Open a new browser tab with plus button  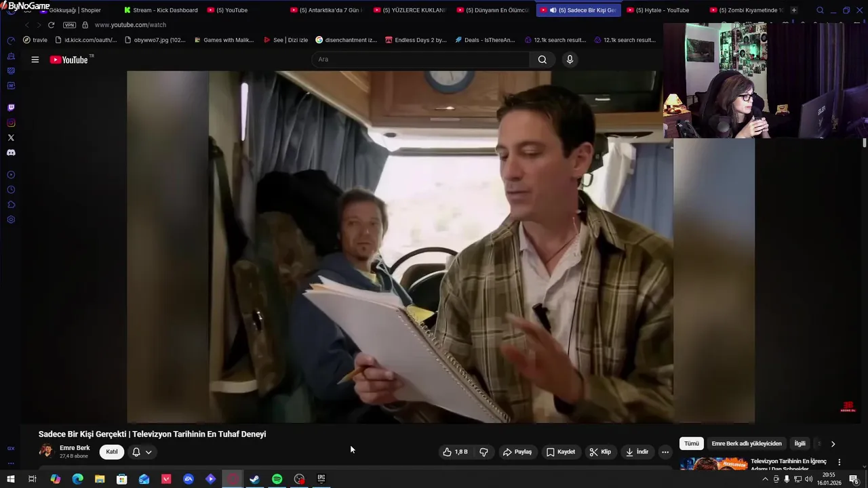[794, 10]
